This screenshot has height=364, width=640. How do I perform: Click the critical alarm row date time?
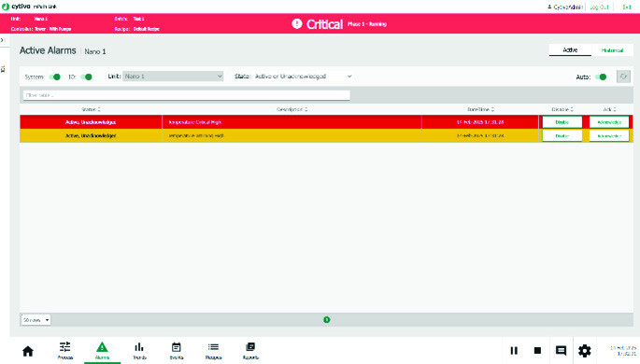tap(480, 122)
